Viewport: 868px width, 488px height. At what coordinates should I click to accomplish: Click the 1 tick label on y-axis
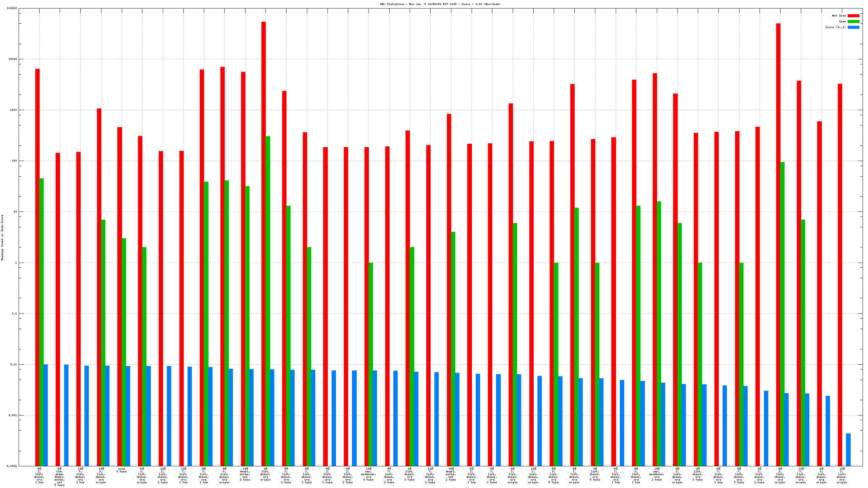click(x=16, y=263)
